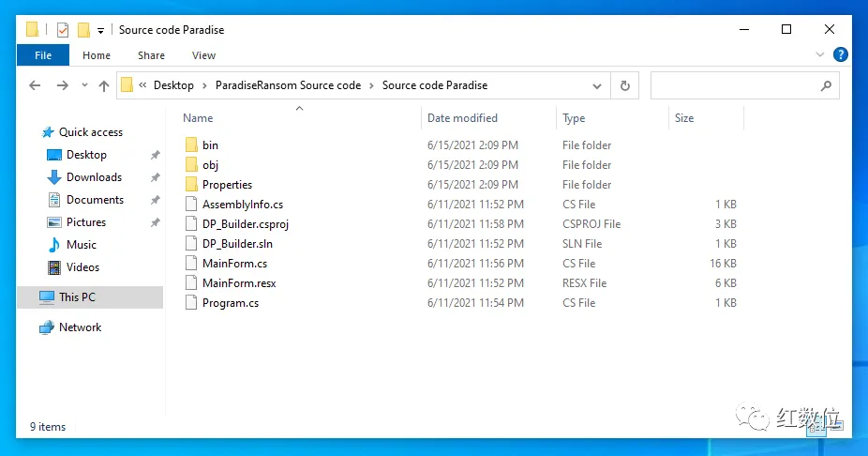
Task: Click the search box field
Action: coord(744,86)
